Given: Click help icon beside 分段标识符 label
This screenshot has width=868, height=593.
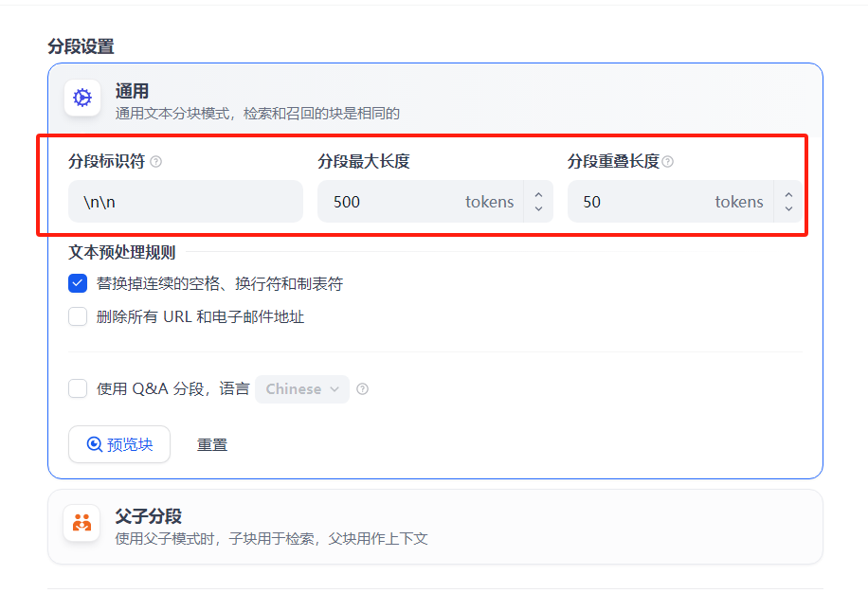Looking at the screenshot, I should 156,162.
